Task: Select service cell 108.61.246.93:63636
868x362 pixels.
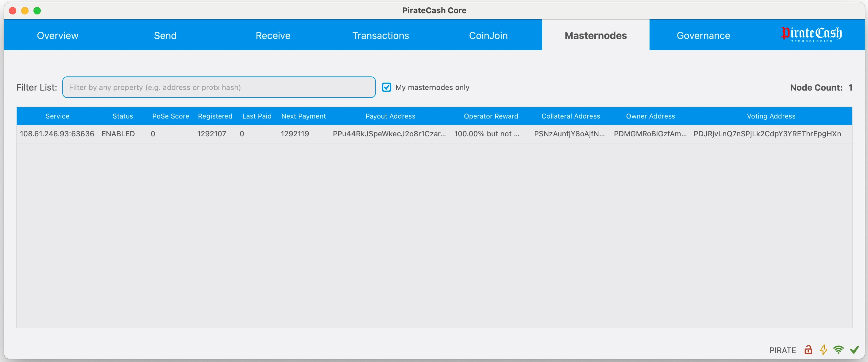Action: (x=57, y=134)
